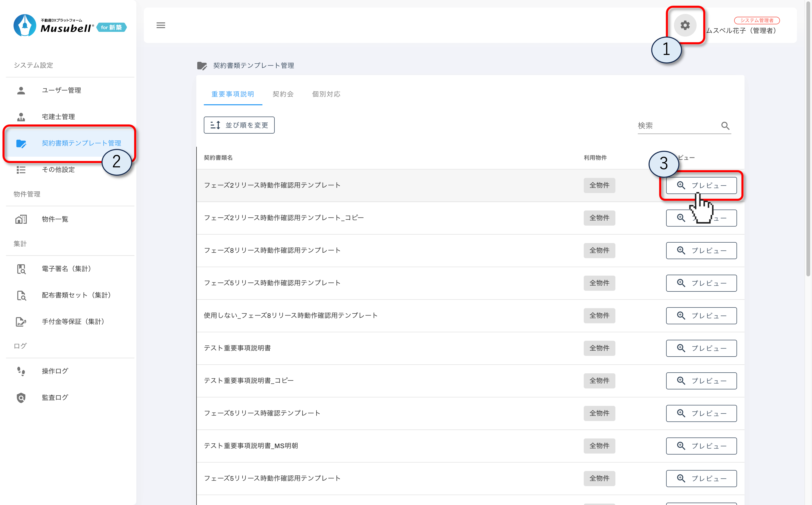Image resolution: width=812 pixels, height=505 pixels.
Task: Toggle the hamburger menu icon
Action: pos(161,25)
